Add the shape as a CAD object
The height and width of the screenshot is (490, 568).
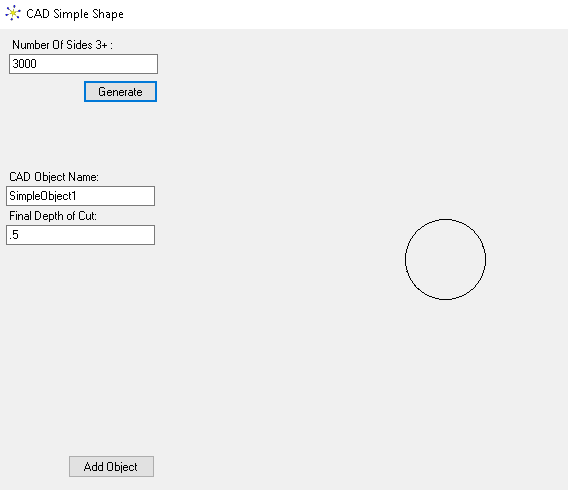(112, 466)
